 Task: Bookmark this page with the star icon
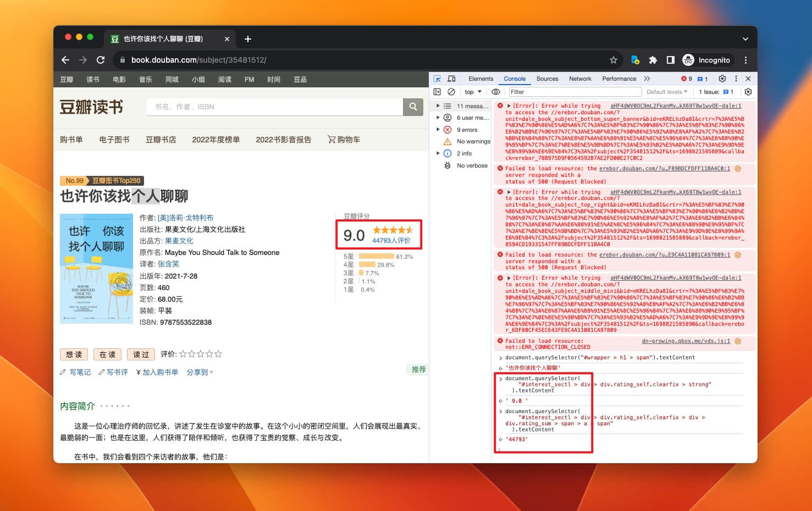[x=614, y=60]
